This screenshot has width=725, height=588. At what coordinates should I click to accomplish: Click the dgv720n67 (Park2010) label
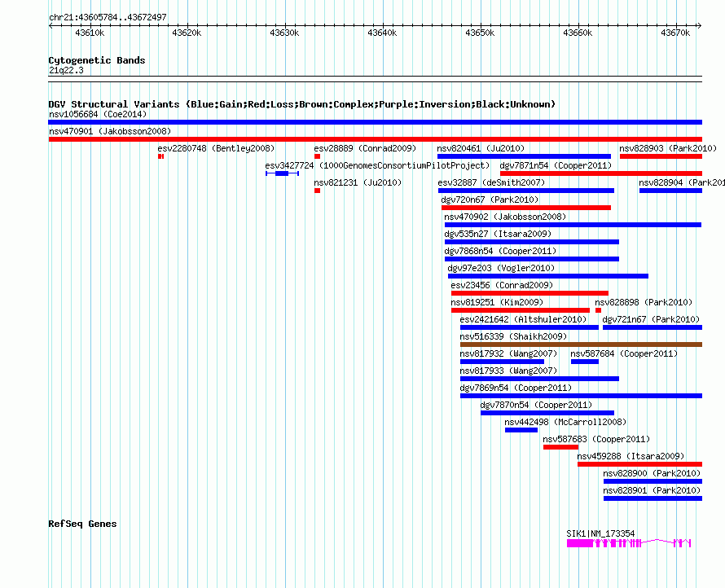click(490, 200)
